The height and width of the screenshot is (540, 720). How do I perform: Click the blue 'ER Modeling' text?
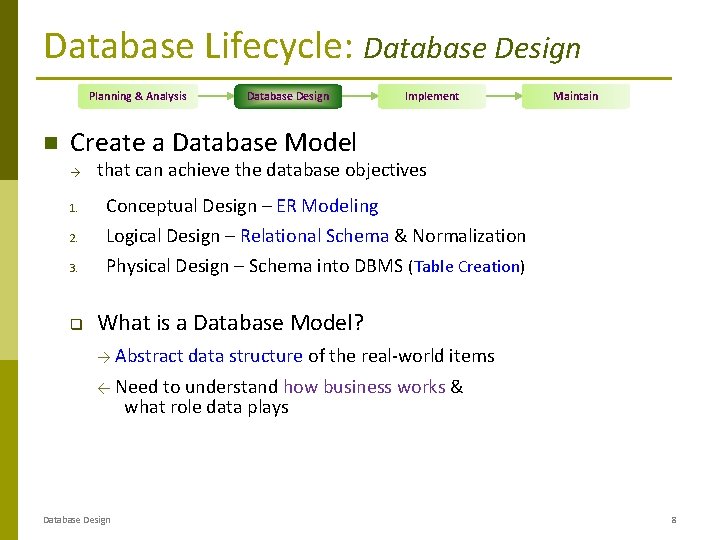327,206
